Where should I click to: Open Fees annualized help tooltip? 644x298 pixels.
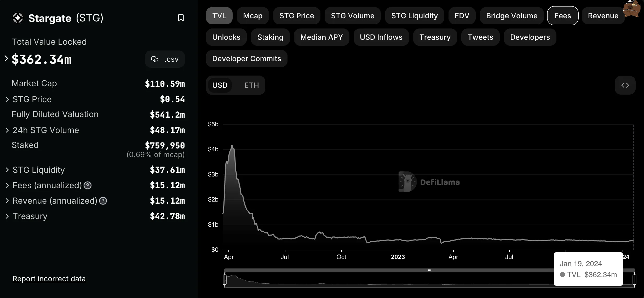pyautogui.click(x=87, y=185)
